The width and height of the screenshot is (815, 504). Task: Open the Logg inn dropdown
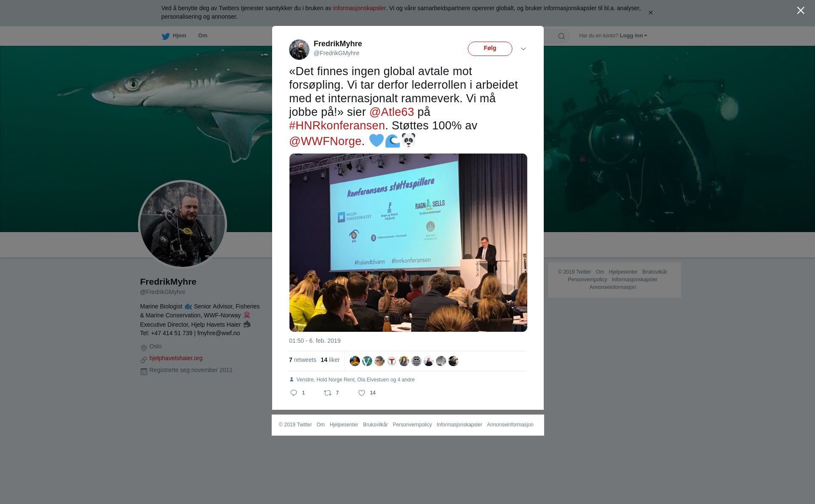(633, 36)
